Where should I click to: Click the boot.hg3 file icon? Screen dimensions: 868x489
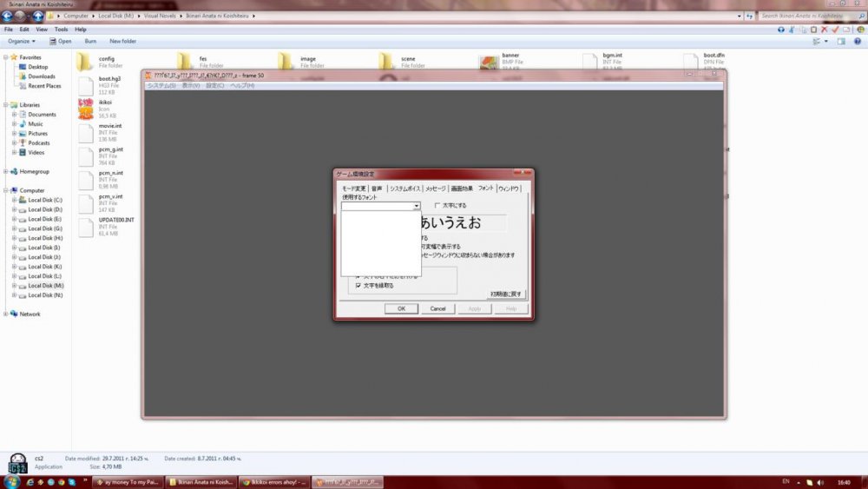85,85
